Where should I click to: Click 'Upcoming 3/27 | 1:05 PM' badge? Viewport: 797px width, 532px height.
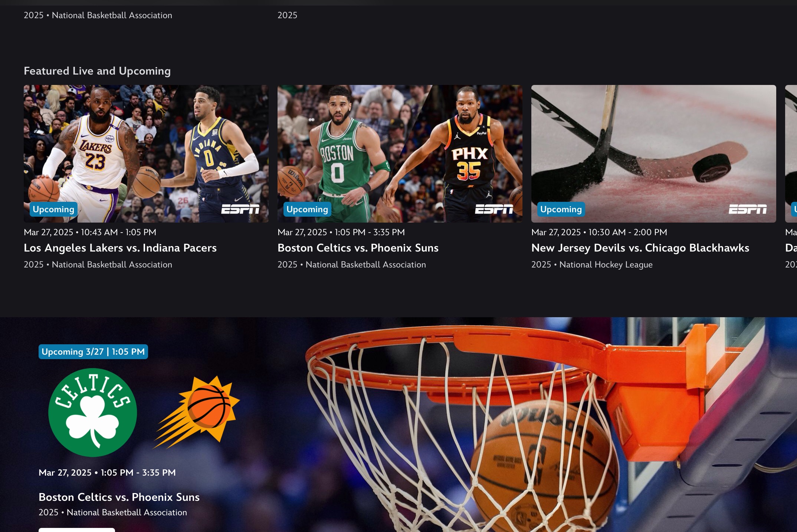(93, 352)
